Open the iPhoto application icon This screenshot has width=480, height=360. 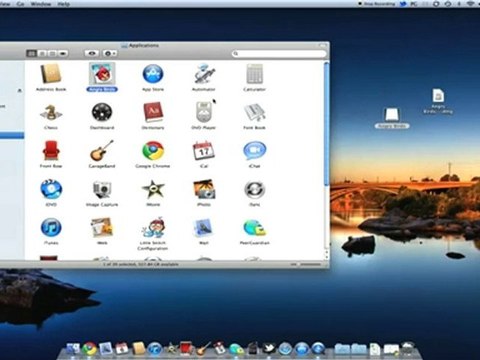point(204,189)
